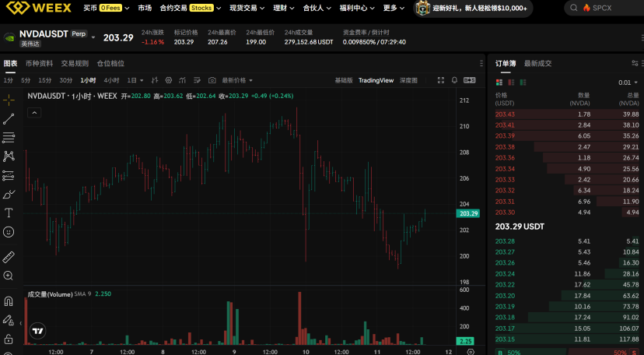Enter fullscreen chart mode
Viewport: 644px width, 355px height.
(x=441, y=80)
